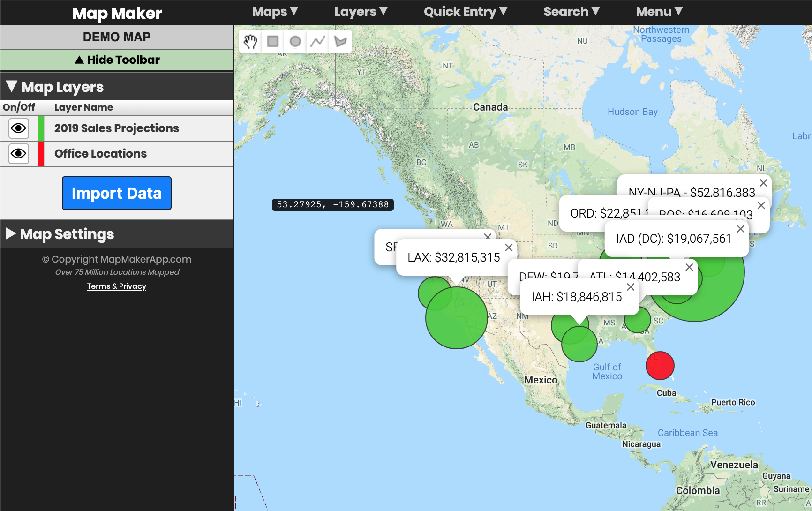Click the red marker near Florida

tap(660, 366)
